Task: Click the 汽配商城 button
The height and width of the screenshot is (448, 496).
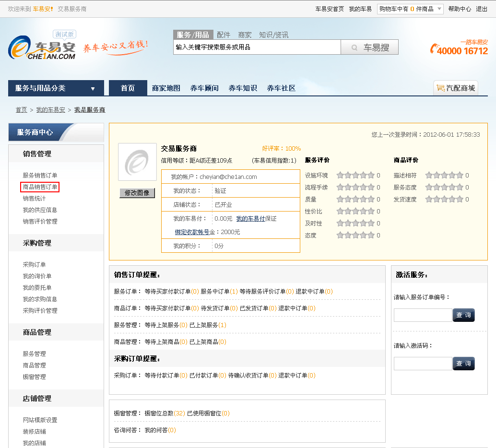Action: pos(456,88)
